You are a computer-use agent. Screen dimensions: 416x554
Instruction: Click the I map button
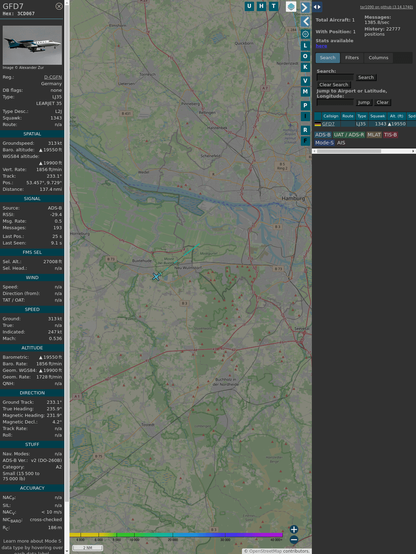point(305,116)
